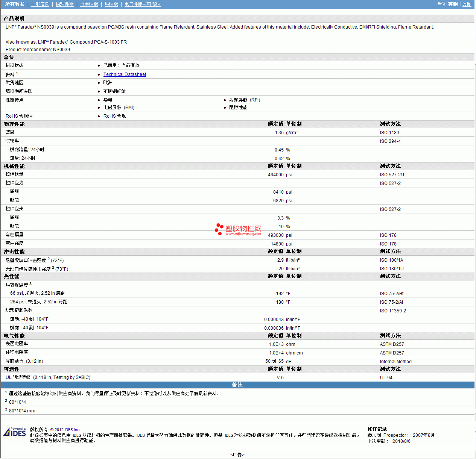Image resolution: width=476 pixels, height=459 pixels.
Task: Click the ISO 527-2/1 test method
Action: click(392, 175)
